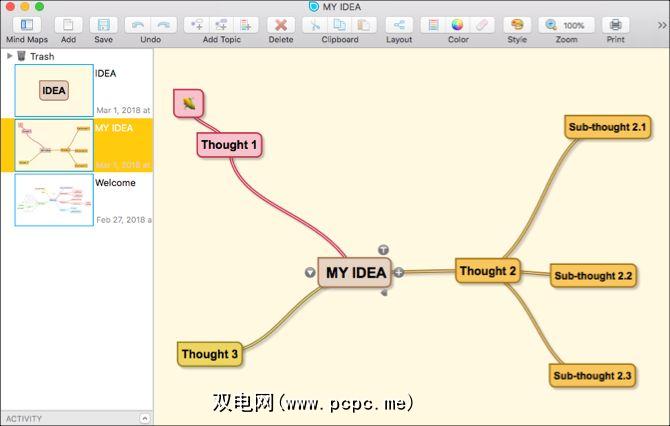
Task: Click the T handle above MY IDEA
Action: 383,250
